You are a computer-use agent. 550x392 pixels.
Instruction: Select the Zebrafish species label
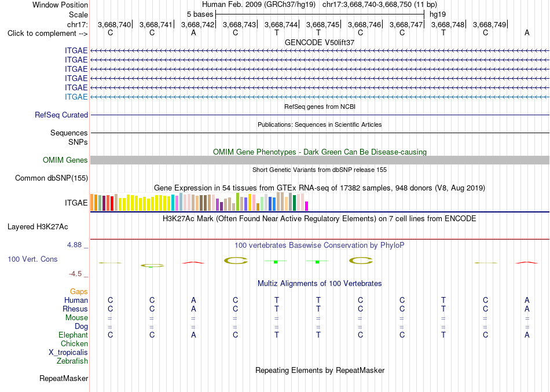coord(72,361)
